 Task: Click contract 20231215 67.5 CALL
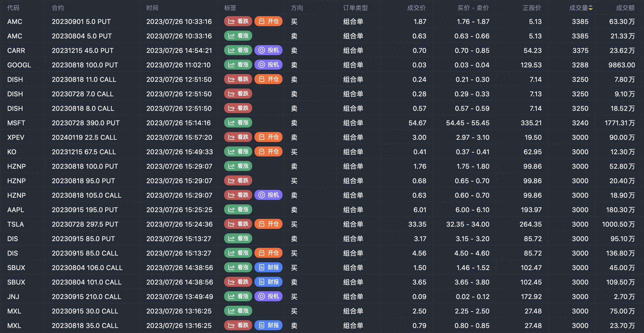coord(84,152)
